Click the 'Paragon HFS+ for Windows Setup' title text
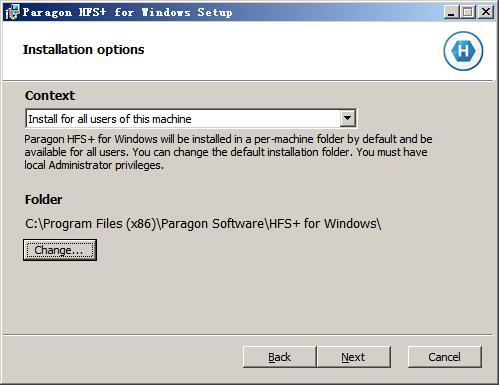Image resolution: width=499 pixels, height=385 pixels. point(127,12)
